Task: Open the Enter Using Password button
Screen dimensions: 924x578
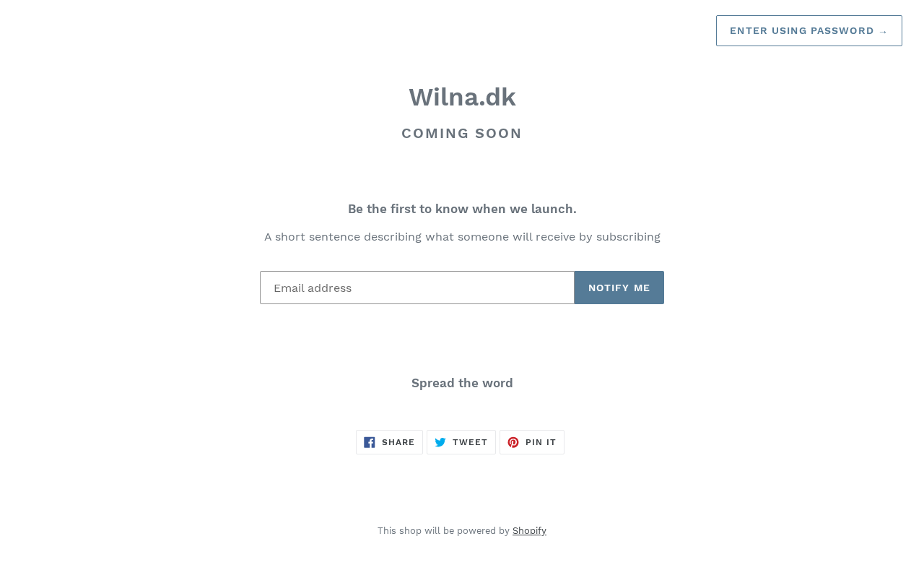Action: click(x=809, y=31)
